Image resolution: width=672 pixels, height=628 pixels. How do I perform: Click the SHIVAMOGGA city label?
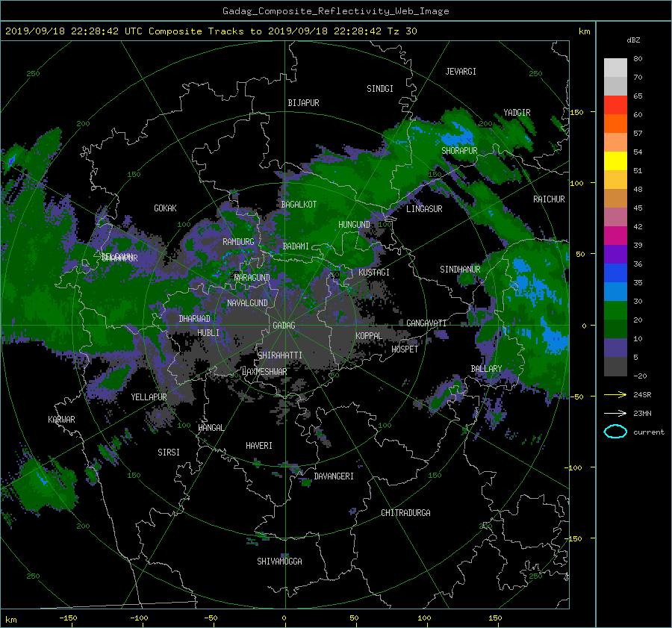click(x=279, y=561)
